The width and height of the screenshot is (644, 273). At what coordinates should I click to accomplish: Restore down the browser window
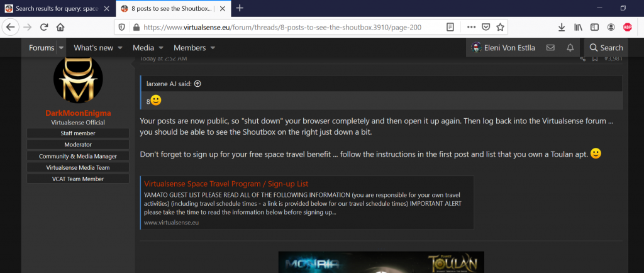pos(623,8)
